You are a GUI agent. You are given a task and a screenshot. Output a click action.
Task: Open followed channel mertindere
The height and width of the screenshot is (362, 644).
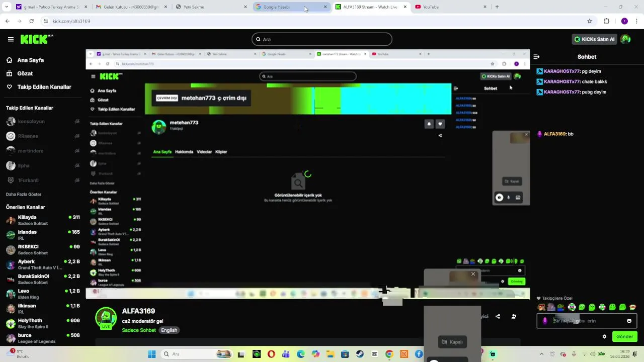coord(43,151)
